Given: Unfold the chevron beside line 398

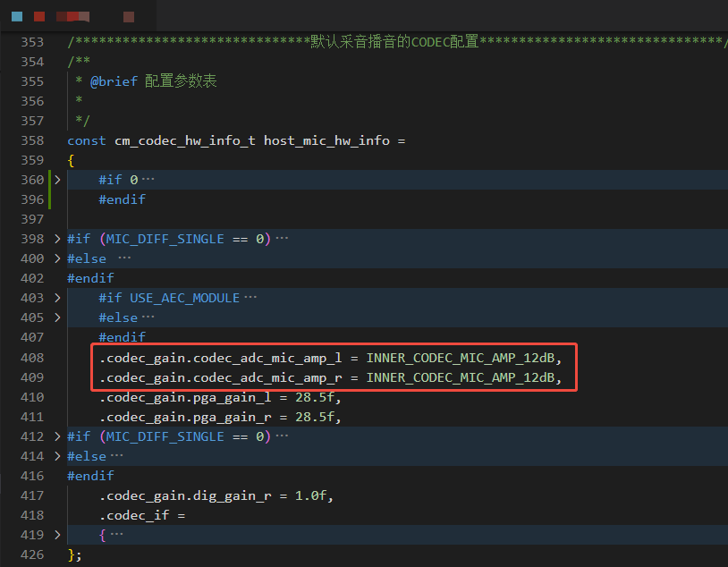Looking at the screenshot, I should click(58, 239).
